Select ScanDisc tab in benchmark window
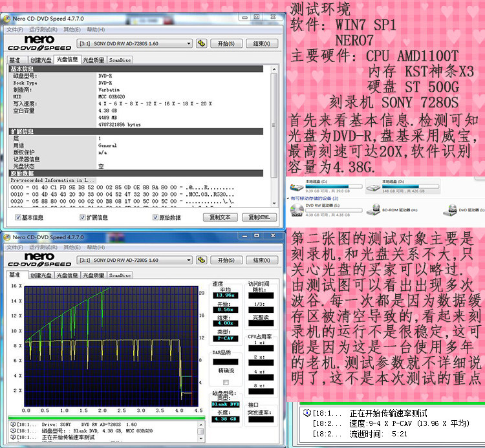This screenshot has height=448, width=485. pos(120,275)
